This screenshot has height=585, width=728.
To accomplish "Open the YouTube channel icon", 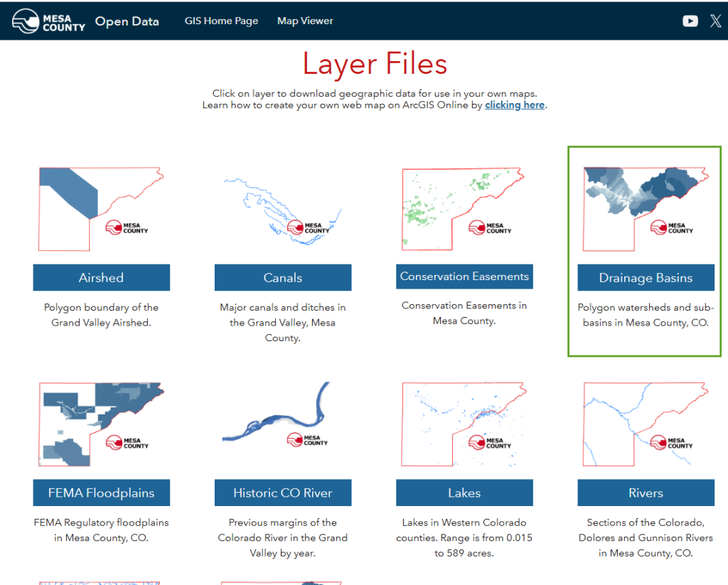I will click(x=690, y=21).
